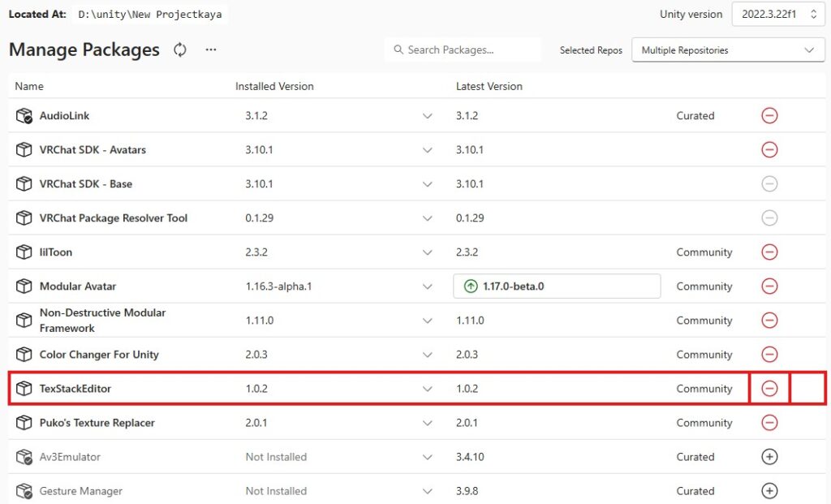Add the Av3Emulator package
831x504 pixels.
(769, 457)
